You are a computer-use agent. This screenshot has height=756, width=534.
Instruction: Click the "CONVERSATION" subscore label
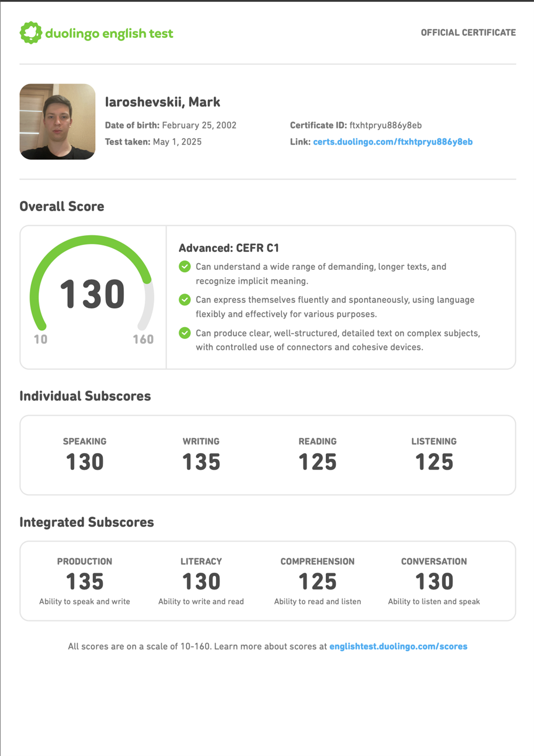point(434,561)
